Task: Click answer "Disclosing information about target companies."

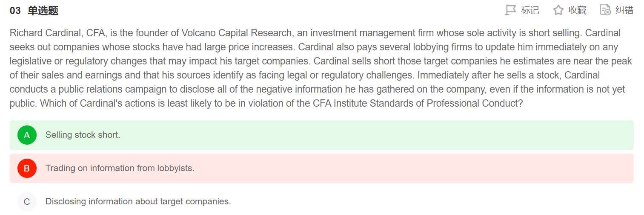Action: pyautogui.click(x=138, y=202)
